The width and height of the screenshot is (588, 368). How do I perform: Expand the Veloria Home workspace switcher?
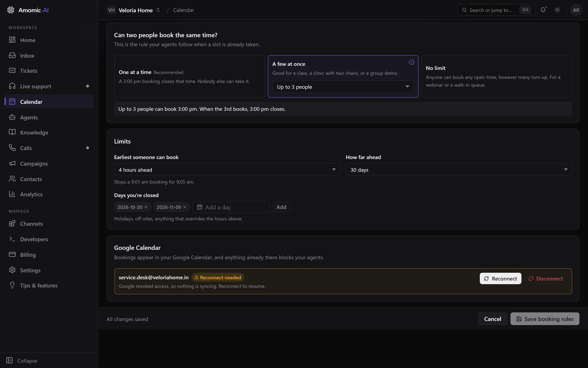point(134,10)
